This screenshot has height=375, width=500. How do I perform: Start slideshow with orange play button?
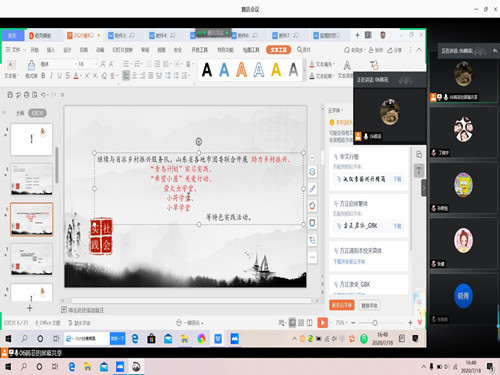point(322,323)
